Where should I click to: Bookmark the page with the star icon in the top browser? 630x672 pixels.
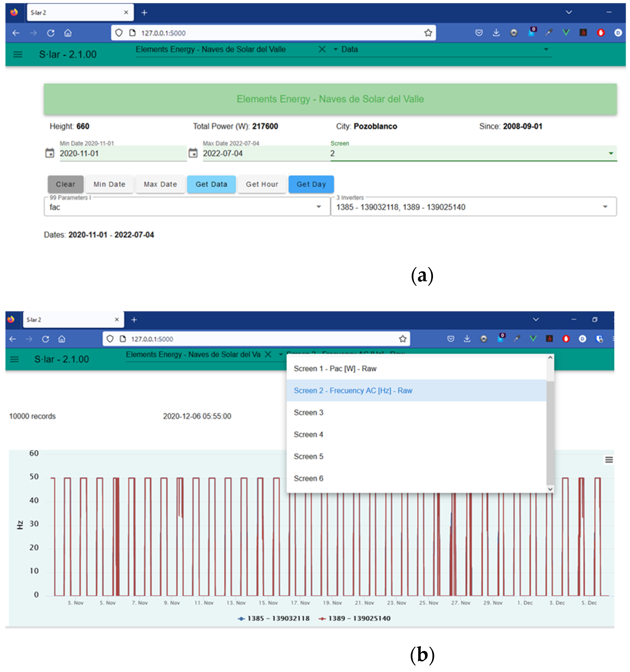pos(428,33)
